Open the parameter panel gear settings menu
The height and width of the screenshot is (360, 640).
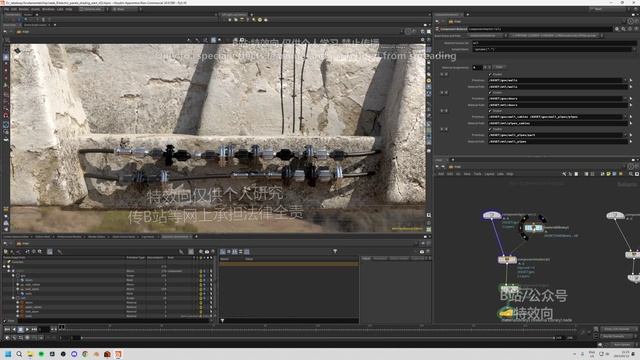click(x=617, y=29)
